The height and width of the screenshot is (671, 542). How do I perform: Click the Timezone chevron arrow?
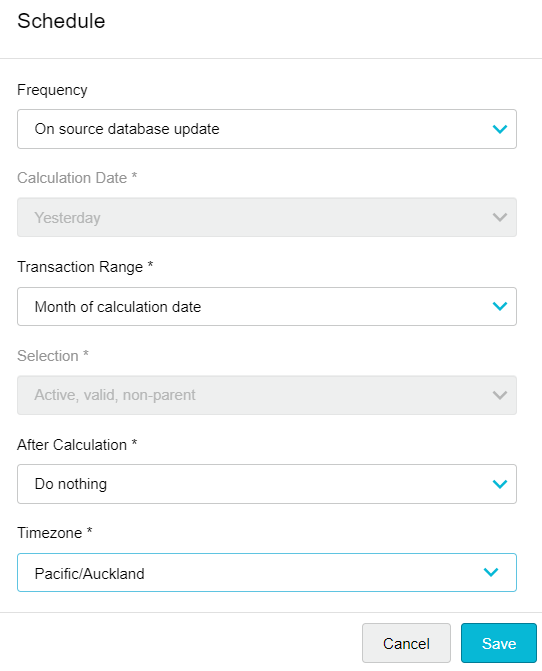[491, 572]
